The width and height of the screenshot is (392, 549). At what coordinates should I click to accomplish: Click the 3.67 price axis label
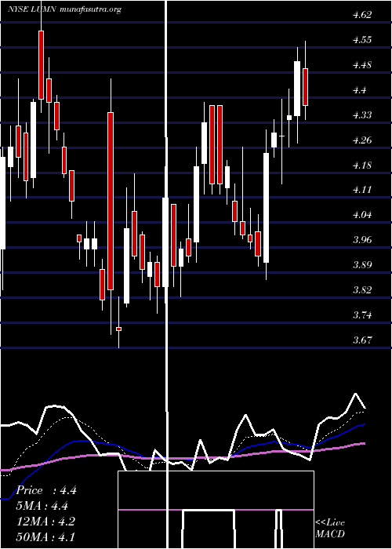[x=361, y=340]
